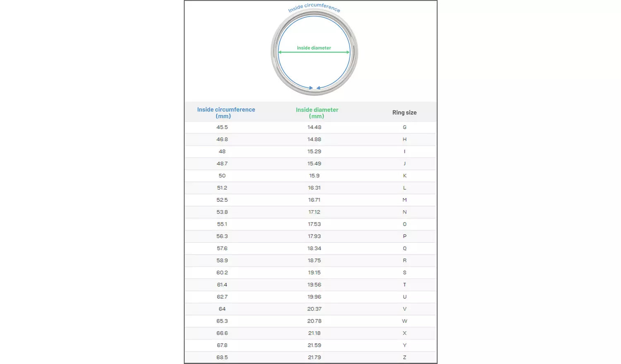
Task: Select ring size Q
Action: pyautogui.click(x=404, y=248)
